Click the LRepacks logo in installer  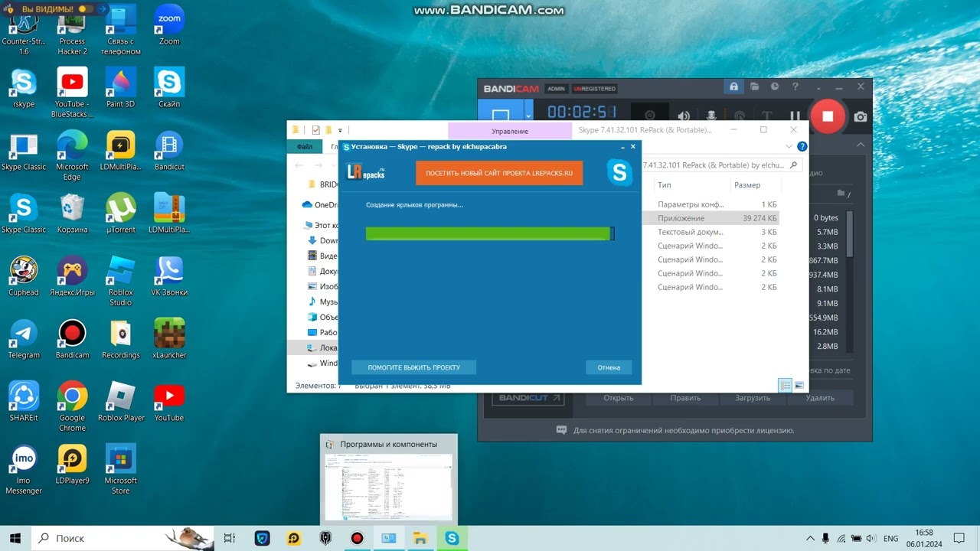click(x=366, y=172)
